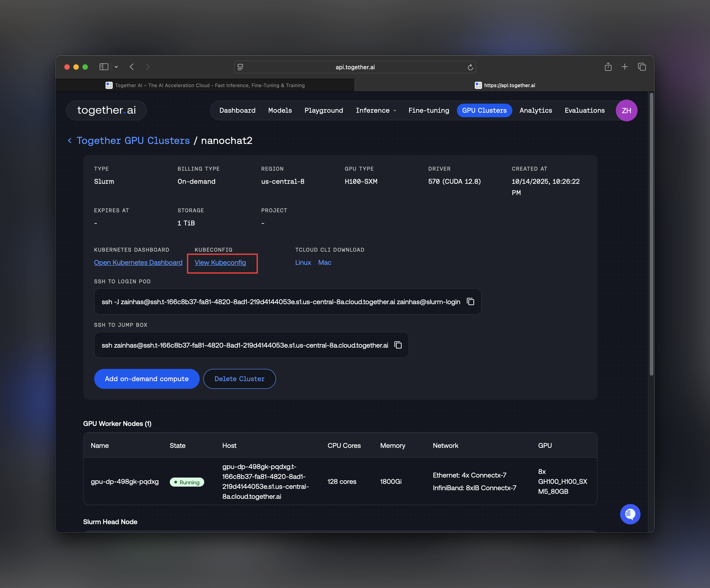Click the Safari share icon
This screenshot has width=710, height=588.
point(608,67)
